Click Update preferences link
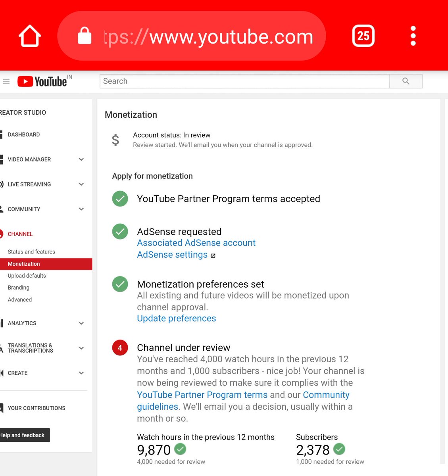448x476 pixels. (176, 319)
